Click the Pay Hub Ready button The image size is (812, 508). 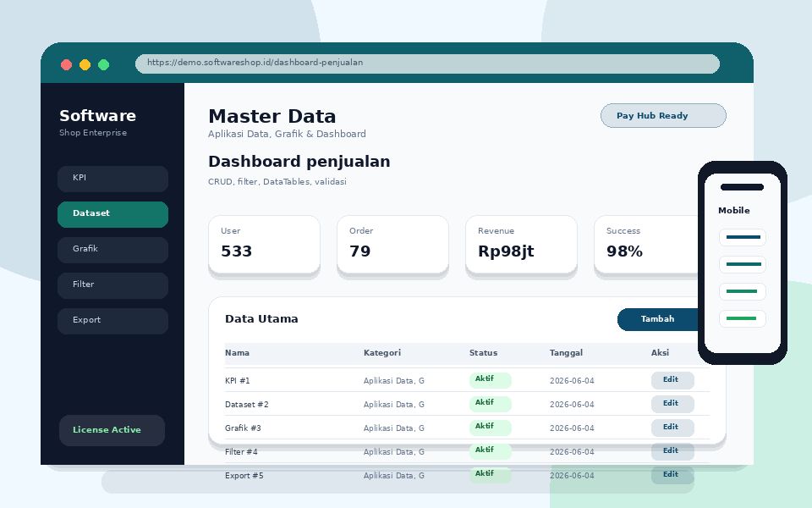(x=663, y=116)
